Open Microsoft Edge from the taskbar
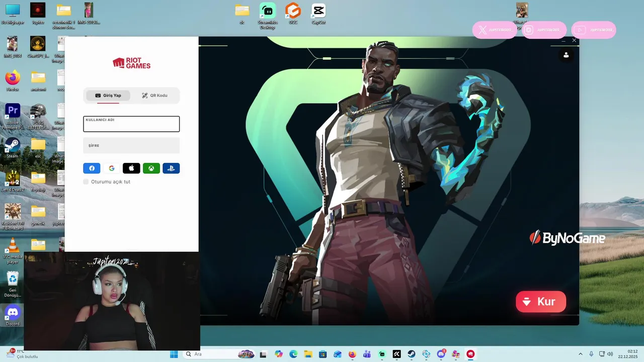 click(x=293, y=354)
